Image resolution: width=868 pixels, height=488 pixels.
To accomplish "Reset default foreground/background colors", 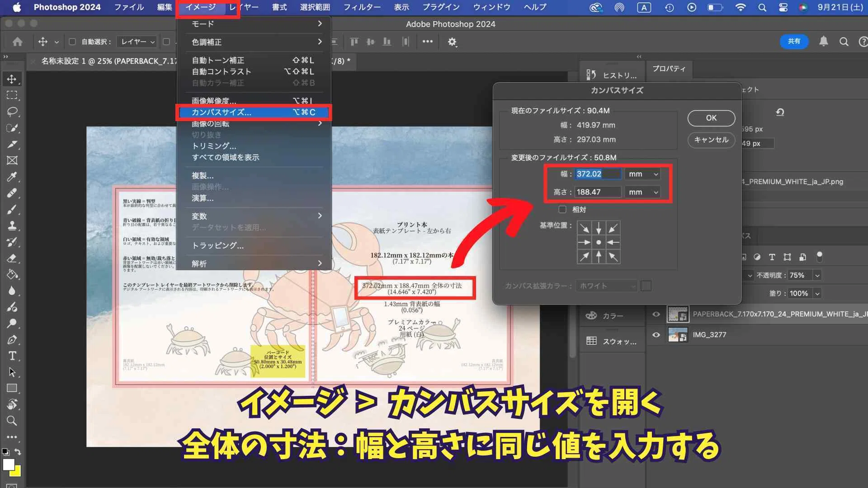I will (5, 451).
